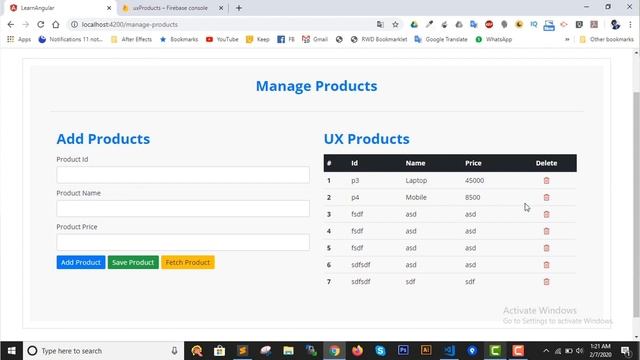Viewport: 640px width, 360px height.
Task: Open After Effects bookmark folder
Action: click(x=131, y=40)
